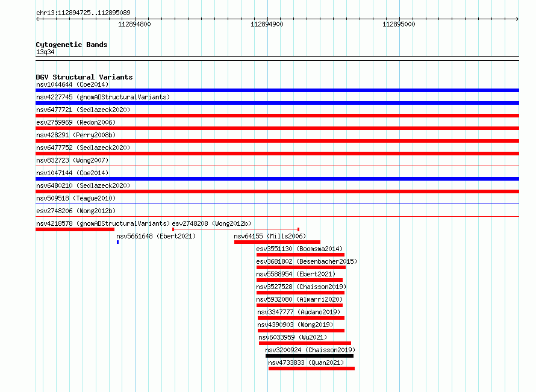
Task: Click the chr13:112894725..112895089 coordinate text
Action: [x=83, y=13]
